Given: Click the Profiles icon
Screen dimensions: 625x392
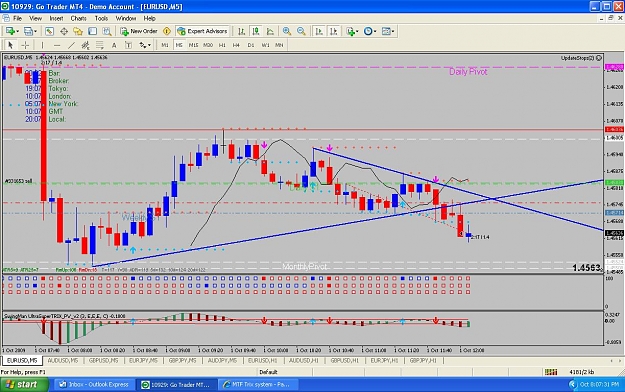Looking at the screenshot, I should coord(28,31).
